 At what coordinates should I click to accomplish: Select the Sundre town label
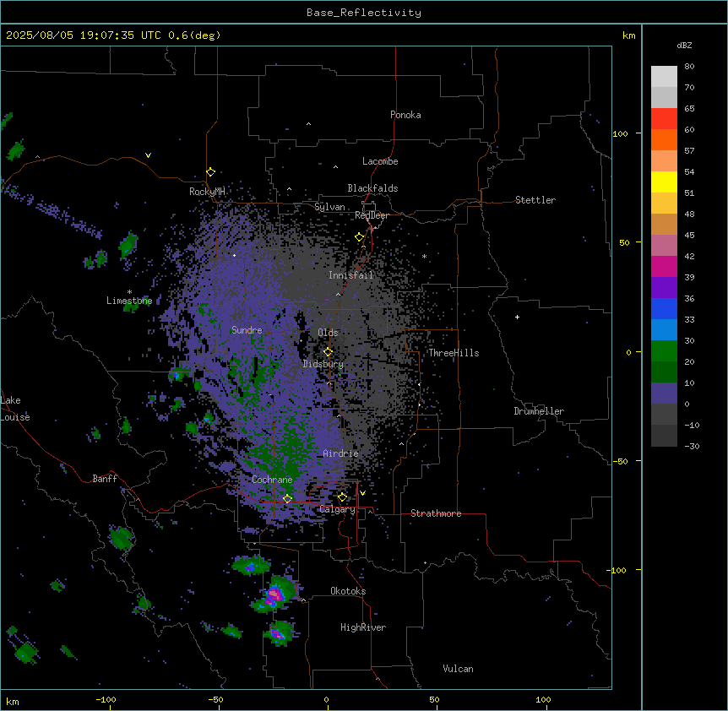[x=247, y=330]
